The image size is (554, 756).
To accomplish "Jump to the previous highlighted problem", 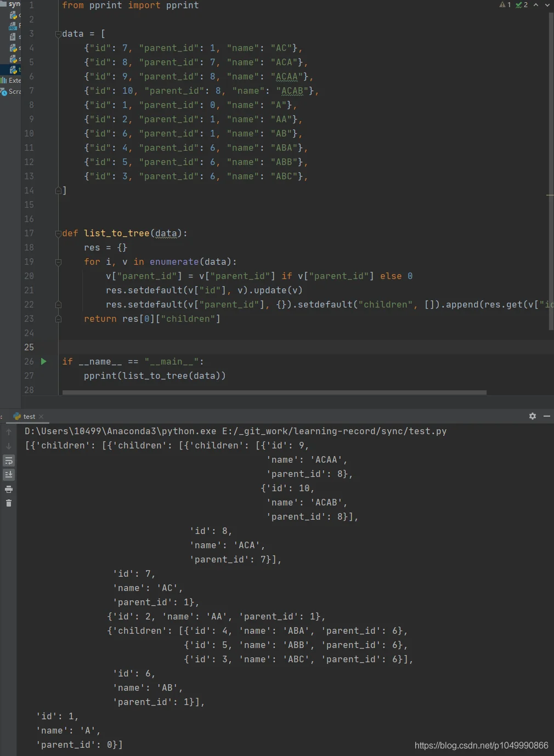I will tap(536, 5).
